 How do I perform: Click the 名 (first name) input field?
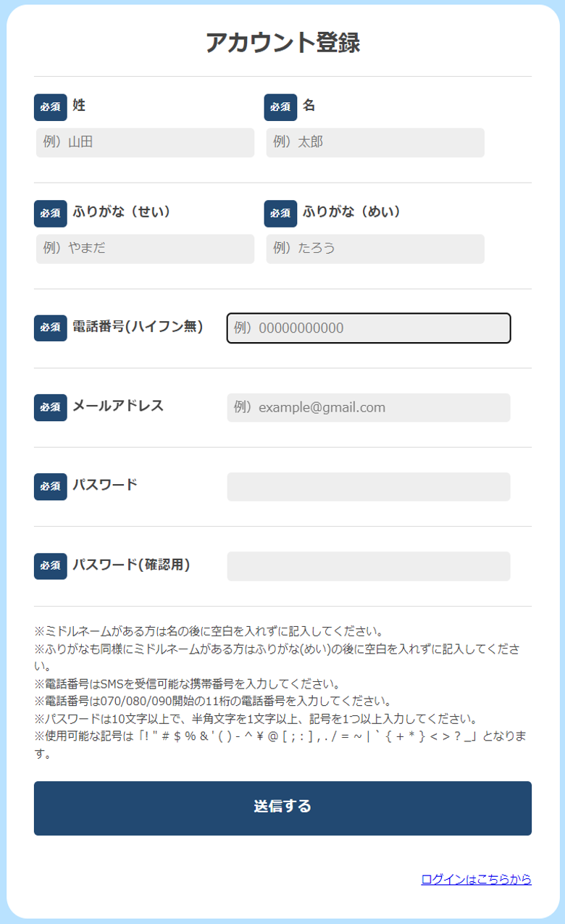pyautogui.click(x=375, y=143)
